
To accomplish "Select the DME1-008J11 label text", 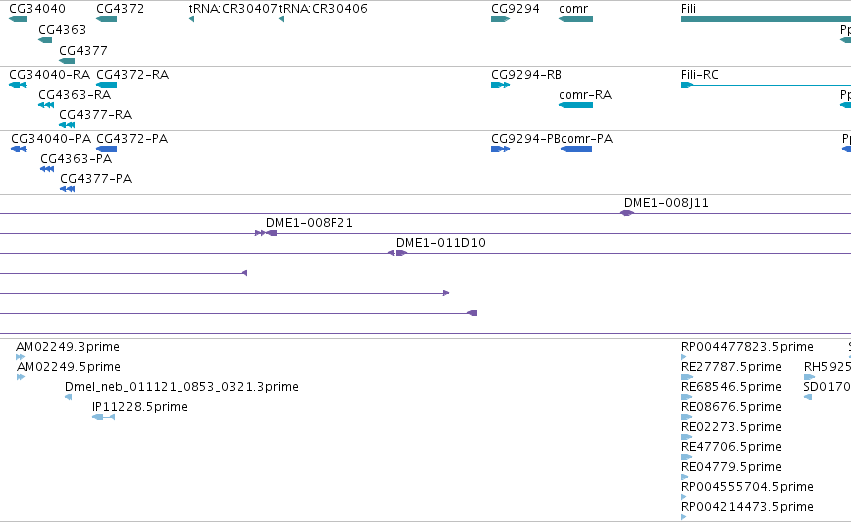I will tap(666, 202).
